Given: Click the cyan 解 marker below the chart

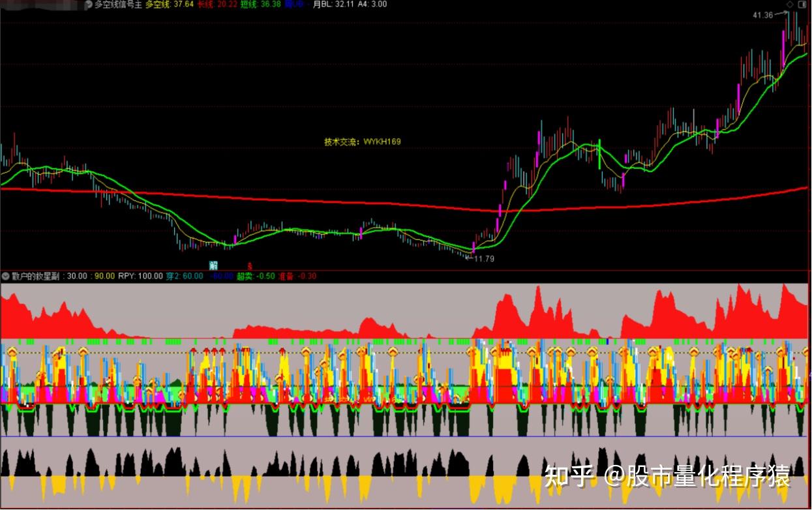Looking at the screenshot, I should [213, 265].
